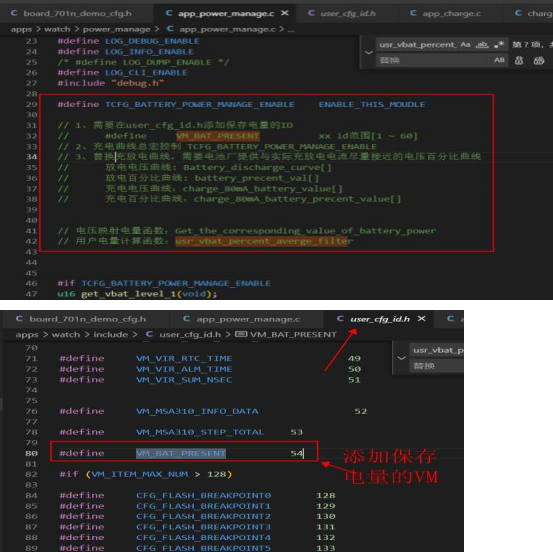Screen dimensions: 553x552
Task: Close the user_cfg_id.h tab in lower editor
Action: click(421, 319)
